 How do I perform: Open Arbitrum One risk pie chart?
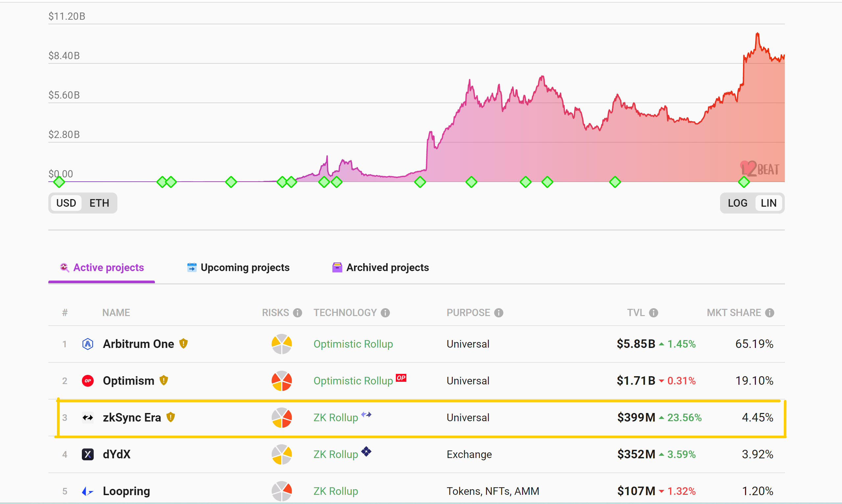[282, 344]
